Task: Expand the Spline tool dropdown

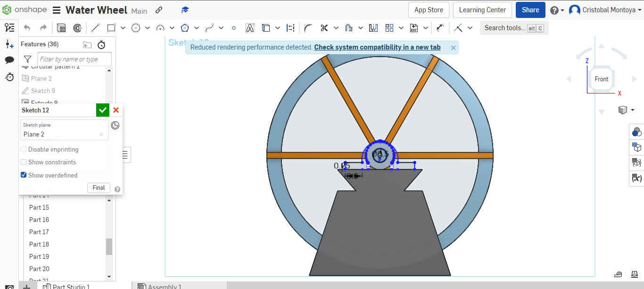Action: coord(221,28)
